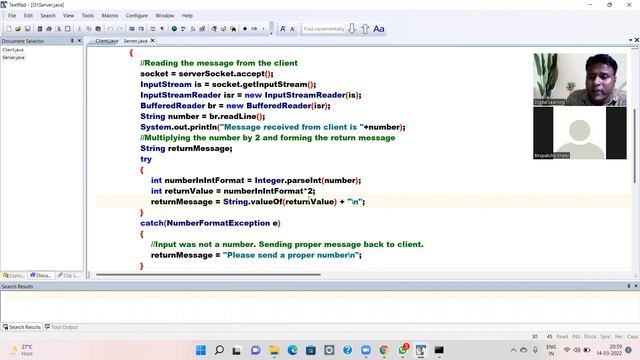Click the editor vertical scrollbar
This screenshot has width=640, height=360.
[635, 146]
